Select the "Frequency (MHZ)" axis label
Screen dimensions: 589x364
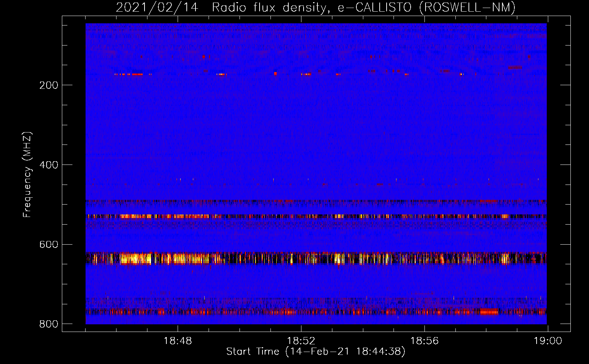pos(27,174)
